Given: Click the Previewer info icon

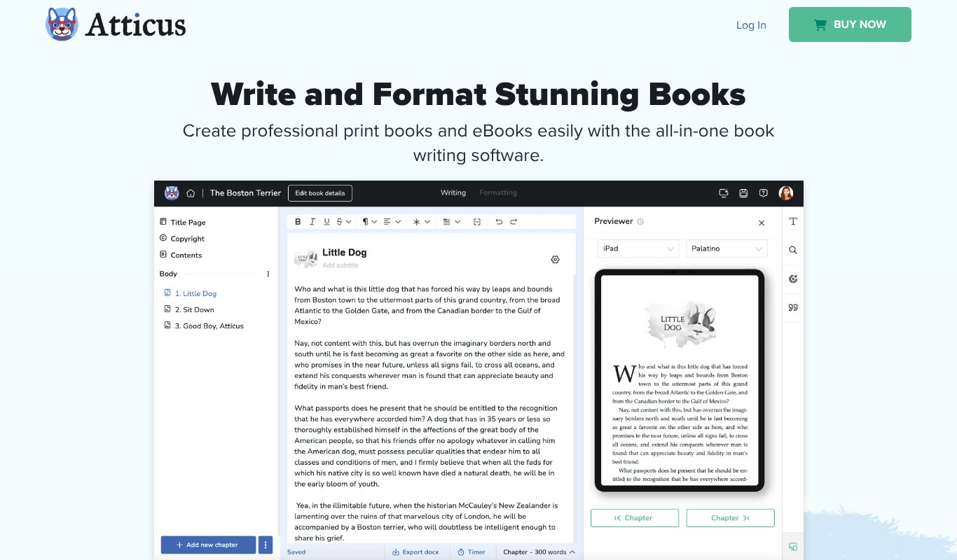Looking at the screenshot, I should 640,222.
